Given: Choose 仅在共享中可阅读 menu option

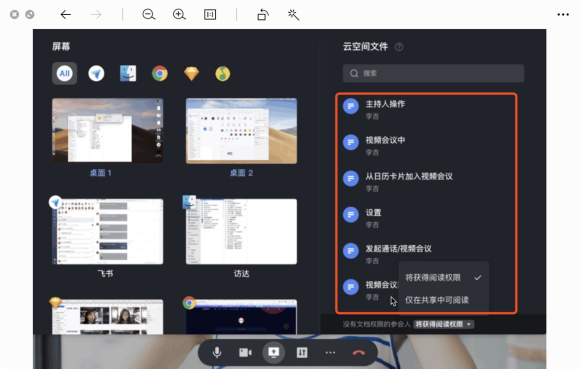Looking at the screenshot, I should (444, 300).
